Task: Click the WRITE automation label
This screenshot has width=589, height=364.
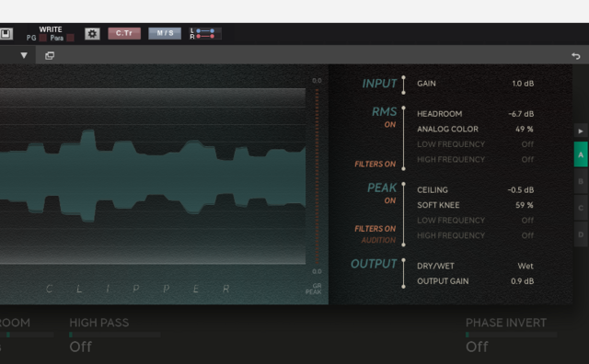Action: (x=51, y=29)
